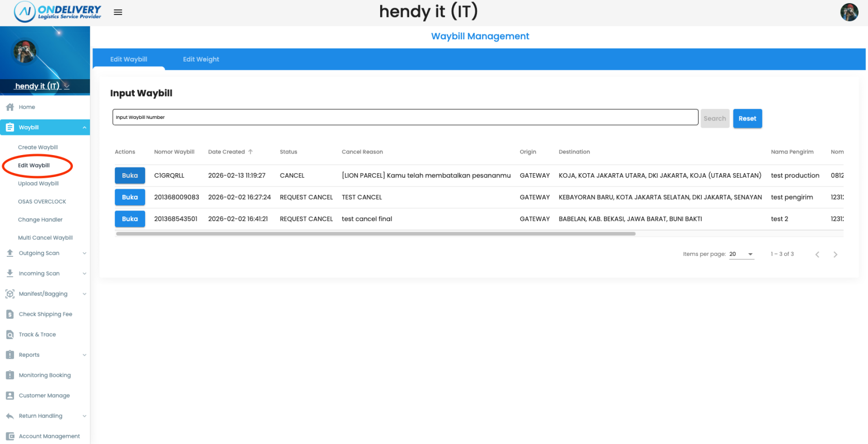Switch to the Edit Weight tab
This screenshot has height=444, width=868.
click(200, 59)
